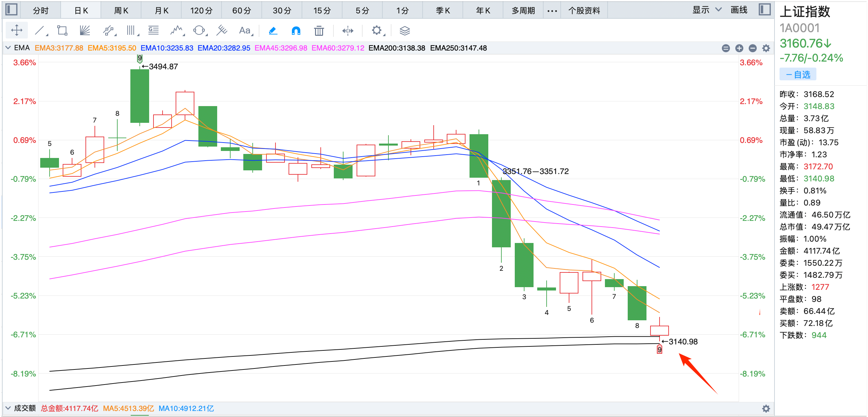Click the trash icon to delete drawings
The height and width of the screenshot is (417, 868).
pos(319,31)
